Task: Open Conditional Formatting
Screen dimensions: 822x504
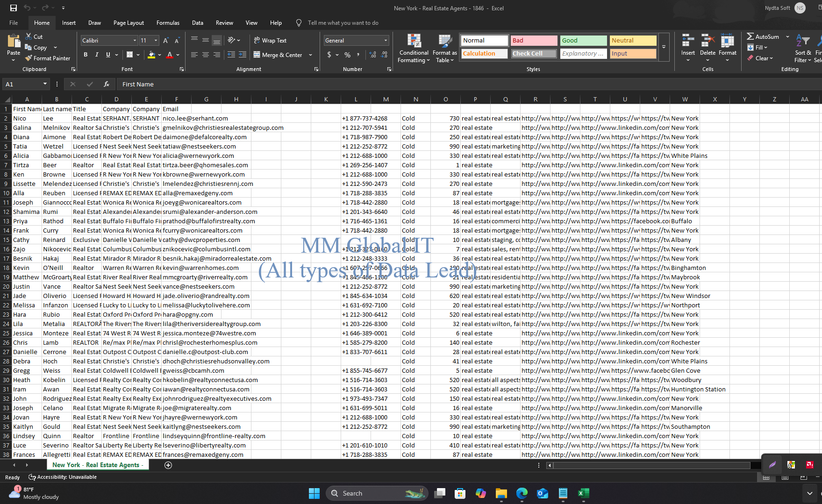Action: [414, 49]
